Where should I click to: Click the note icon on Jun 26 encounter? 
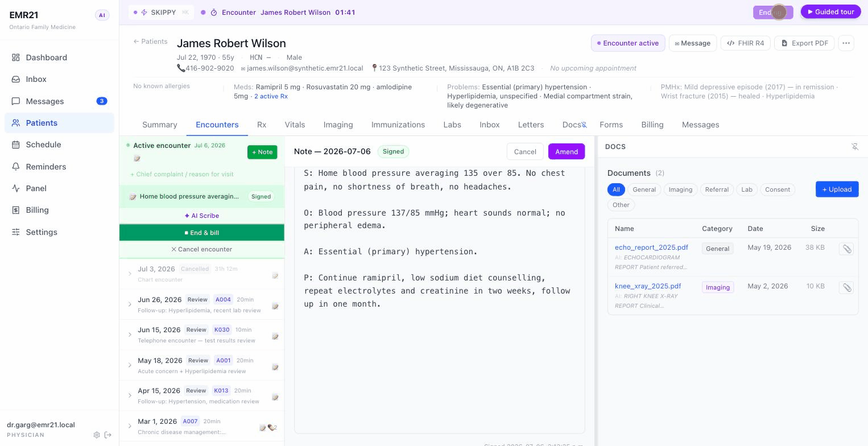275,306
